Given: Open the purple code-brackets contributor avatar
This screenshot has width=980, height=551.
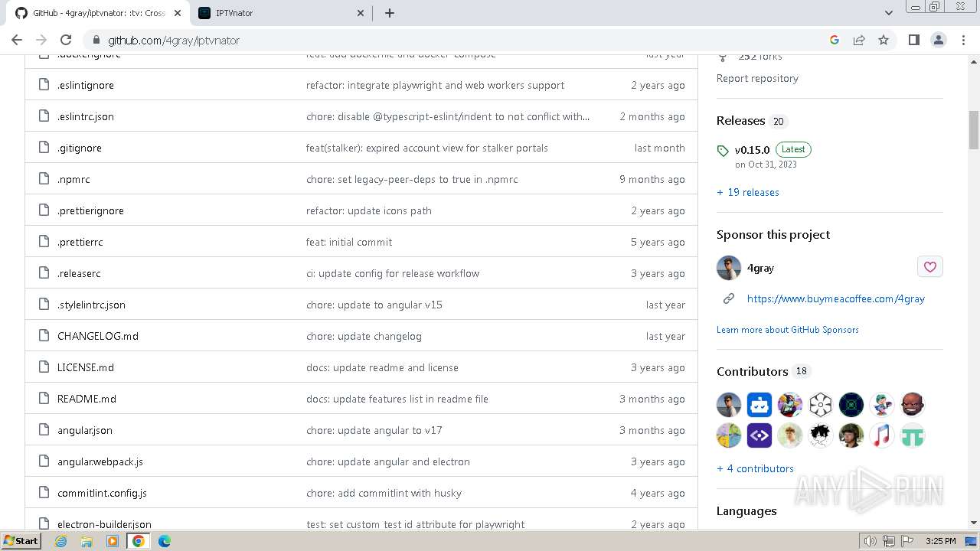Looking at the screenshot, I should click(x=759, y=435).
